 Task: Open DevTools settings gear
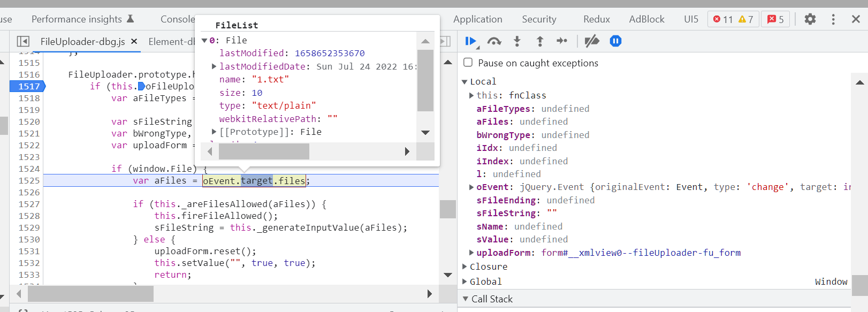(x=810, y=19)
